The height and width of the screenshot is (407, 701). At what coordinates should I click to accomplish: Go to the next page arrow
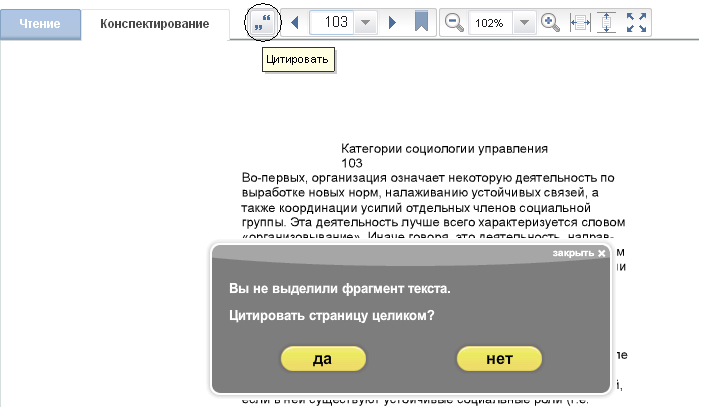pyautogui.click(x=392, y=22)
